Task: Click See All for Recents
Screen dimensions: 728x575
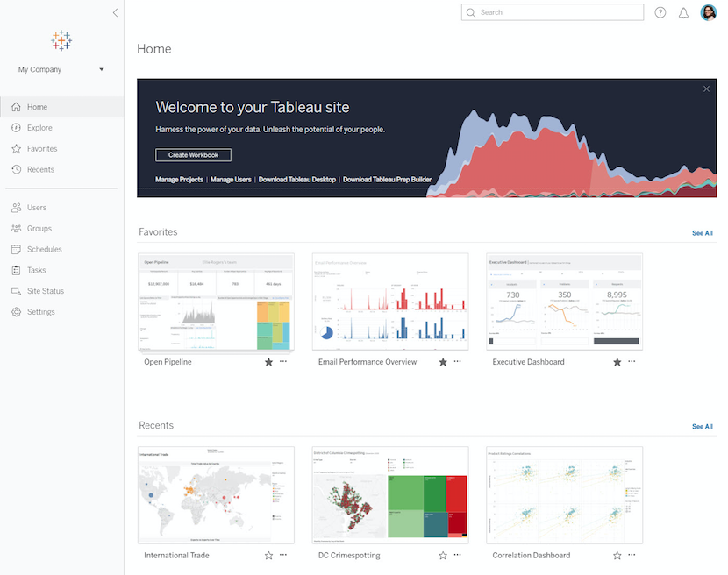Action: point(702,427)
